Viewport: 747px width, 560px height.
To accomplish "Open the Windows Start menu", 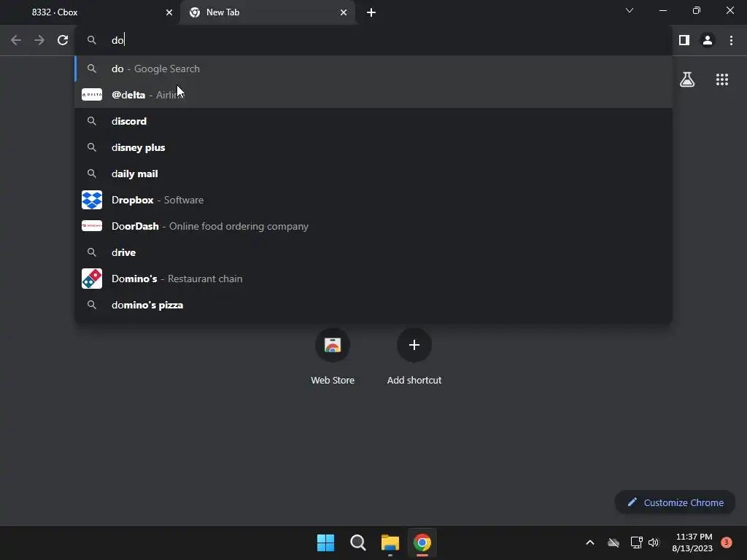I will point(326,542).
